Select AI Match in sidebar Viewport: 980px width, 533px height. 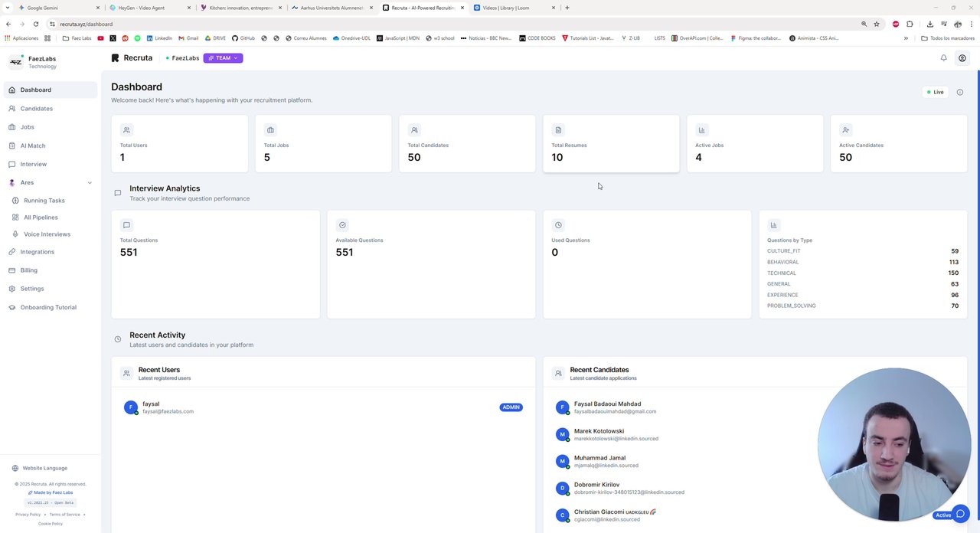tap(51, 146)
